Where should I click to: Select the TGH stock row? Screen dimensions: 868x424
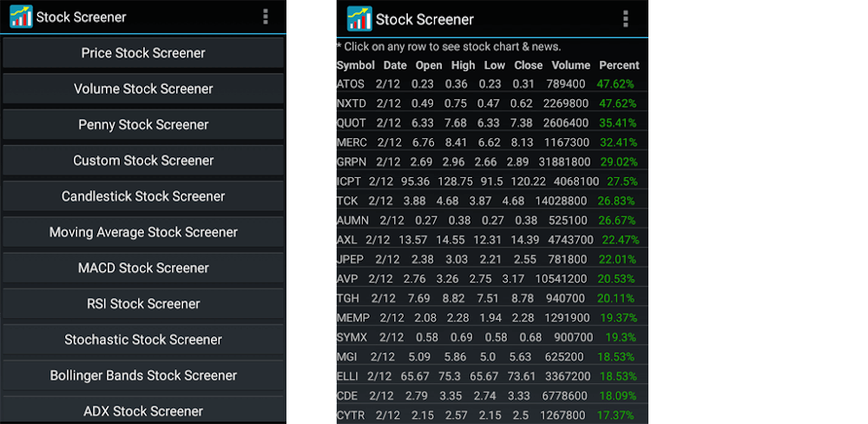(492, 298)
